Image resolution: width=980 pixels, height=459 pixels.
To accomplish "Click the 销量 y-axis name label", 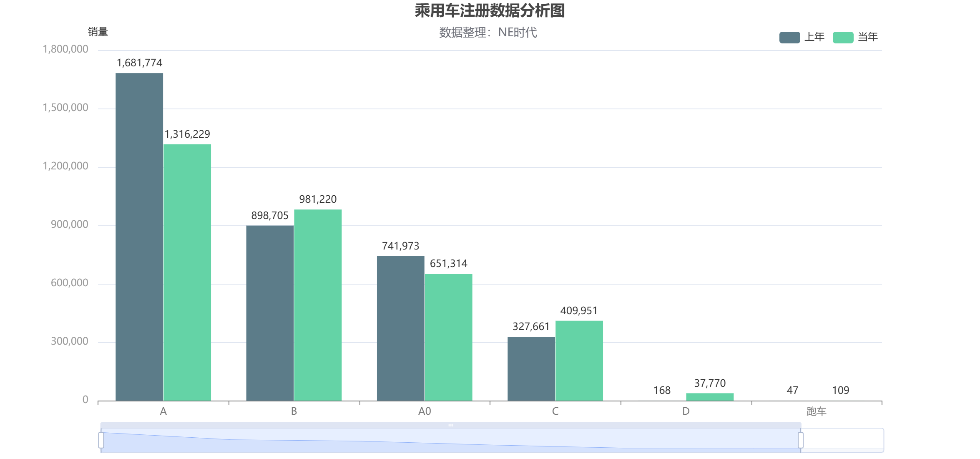I will [x=98, y=32].
